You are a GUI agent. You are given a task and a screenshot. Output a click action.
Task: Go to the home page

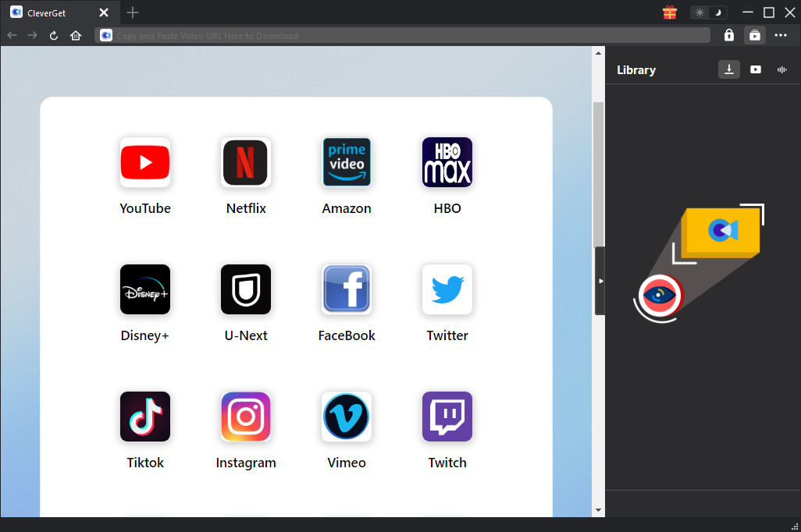coord(76,35)
